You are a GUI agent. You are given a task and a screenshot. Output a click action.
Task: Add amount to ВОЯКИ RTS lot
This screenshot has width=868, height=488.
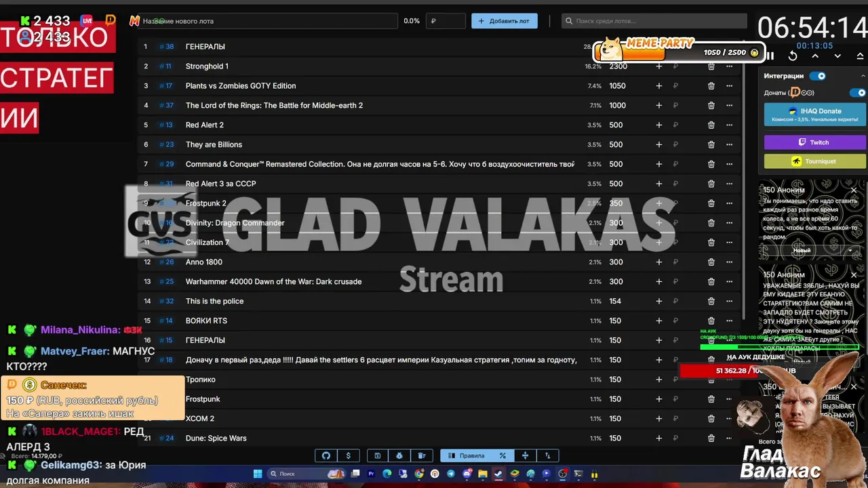(x=658, y=321)
